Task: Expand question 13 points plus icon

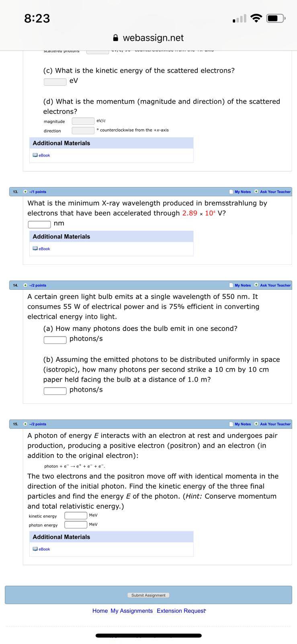Action: pos(26,192)
